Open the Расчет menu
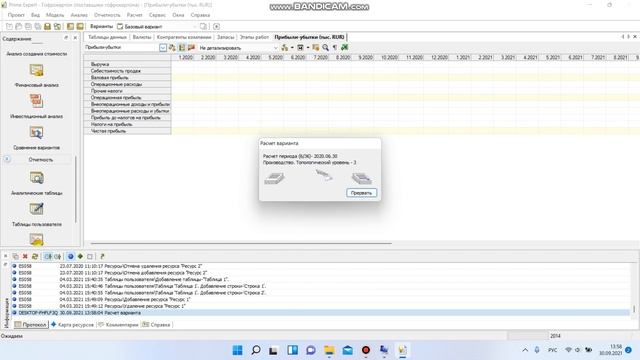This screenshot has width=640, height=360. pos(135,15)
